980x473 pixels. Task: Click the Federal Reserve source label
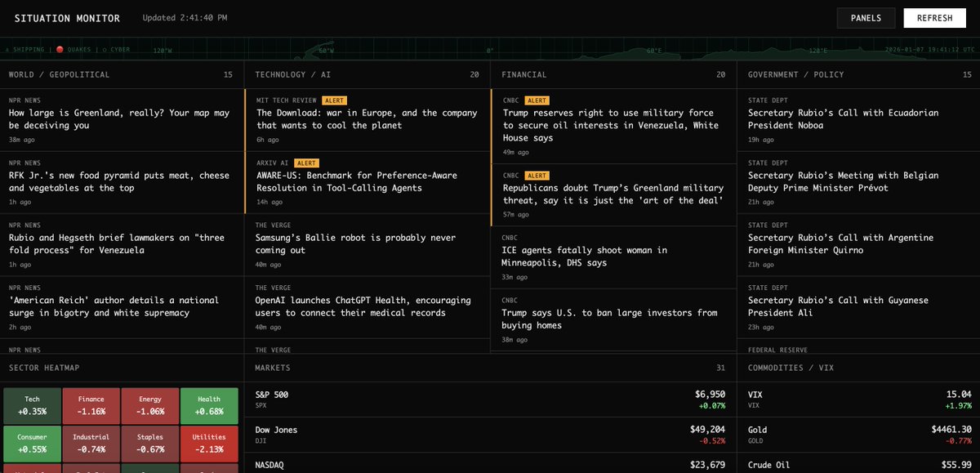click(x=778, y=350)
